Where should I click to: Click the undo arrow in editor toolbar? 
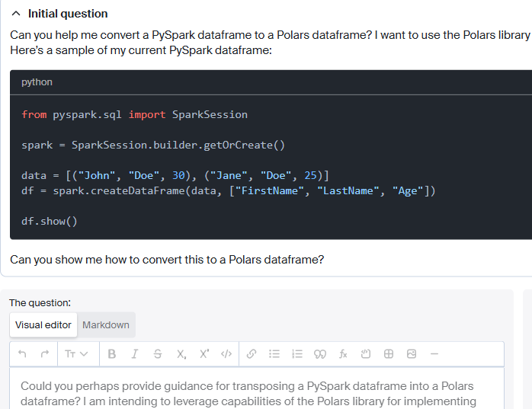22,354
